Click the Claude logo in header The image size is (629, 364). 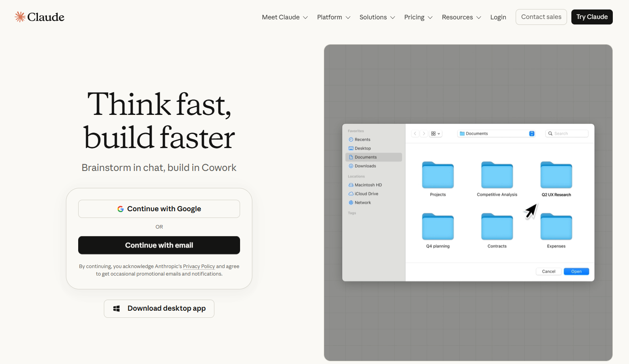(x=39, y=17)
